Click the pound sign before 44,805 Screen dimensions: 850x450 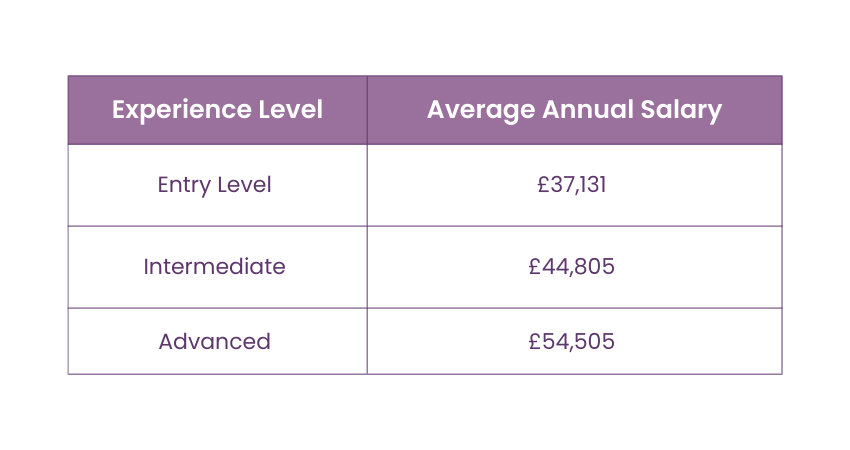(x=536, y=267)
